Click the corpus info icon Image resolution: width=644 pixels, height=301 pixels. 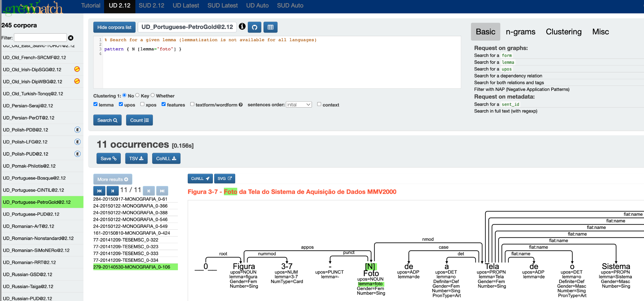[x=242, y=27]
